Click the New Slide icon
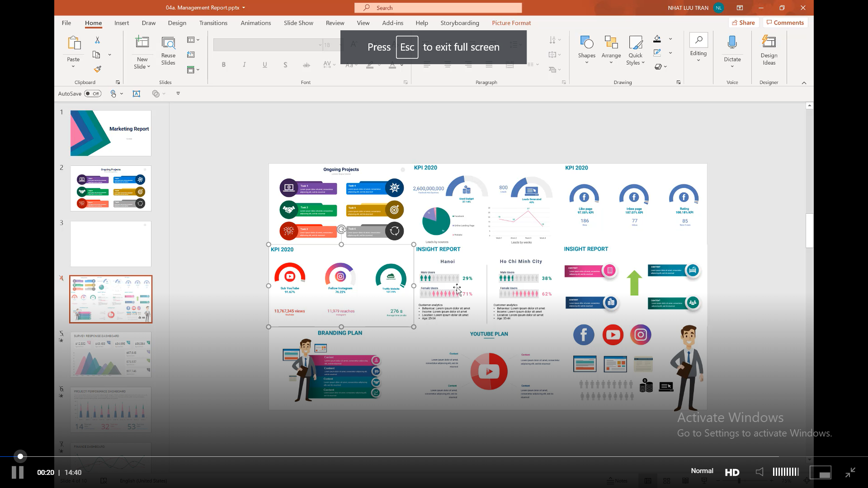 pyautogui.click(x=142, y=43)
